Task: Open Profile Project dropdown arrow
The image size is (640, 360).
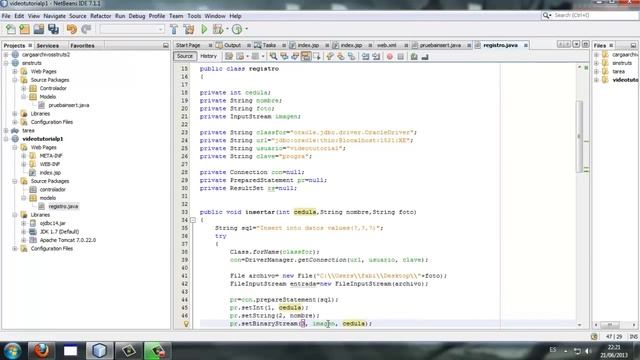Action: (x=246, y=29)
